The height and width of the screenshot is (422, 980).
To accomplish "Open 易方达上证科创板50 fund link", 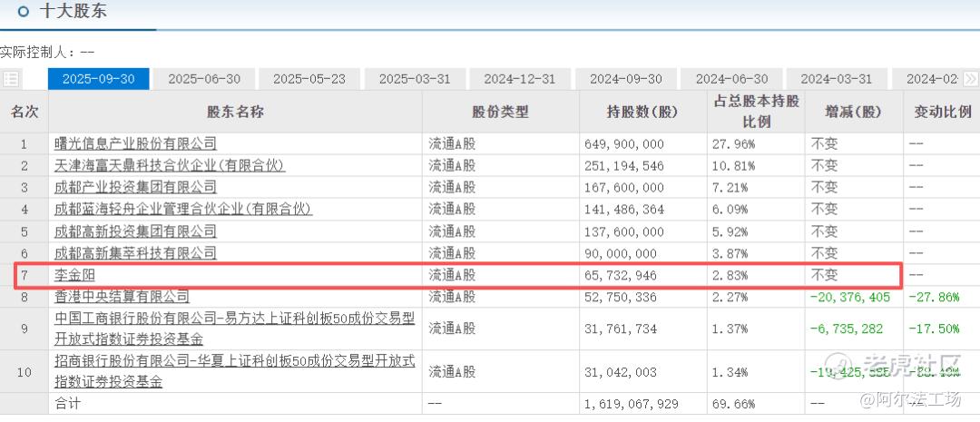I will tap(234, 329).
